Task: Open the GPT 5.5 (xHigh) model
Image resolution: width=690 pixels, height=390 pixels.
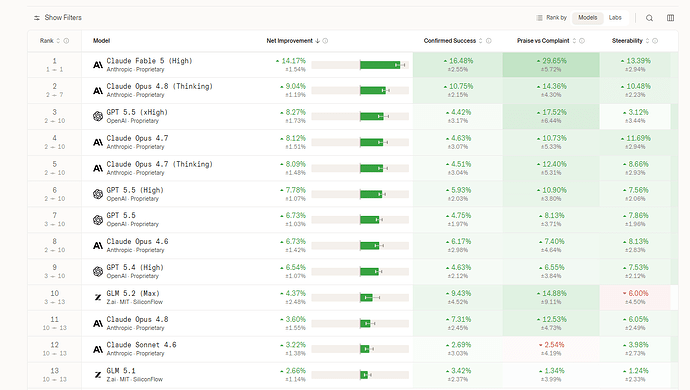Action: 137,112
